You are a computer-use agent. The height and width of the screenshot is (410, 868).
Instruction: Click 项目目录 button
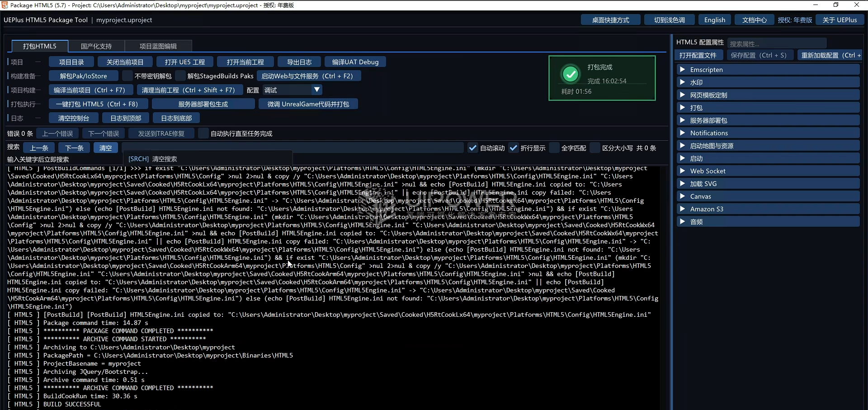(71, 62)
